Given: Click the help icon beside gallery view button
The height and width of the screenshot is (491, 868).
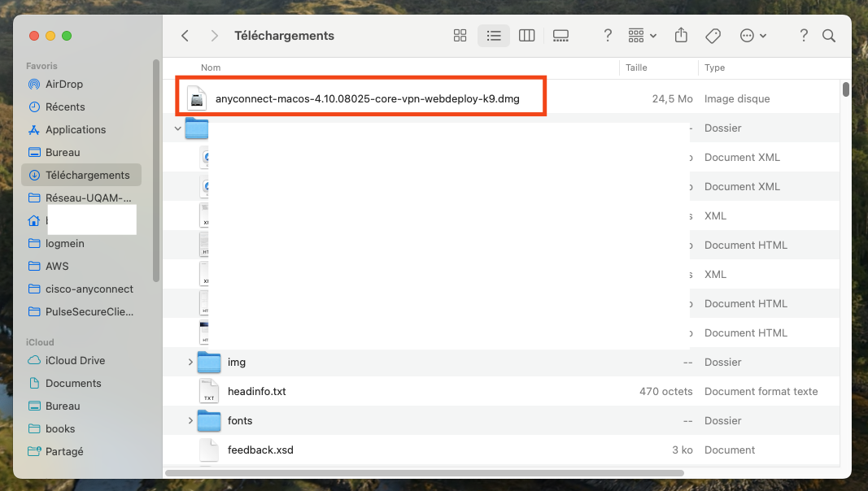Looking at the screenshot, I should click(x=607, y=36).
